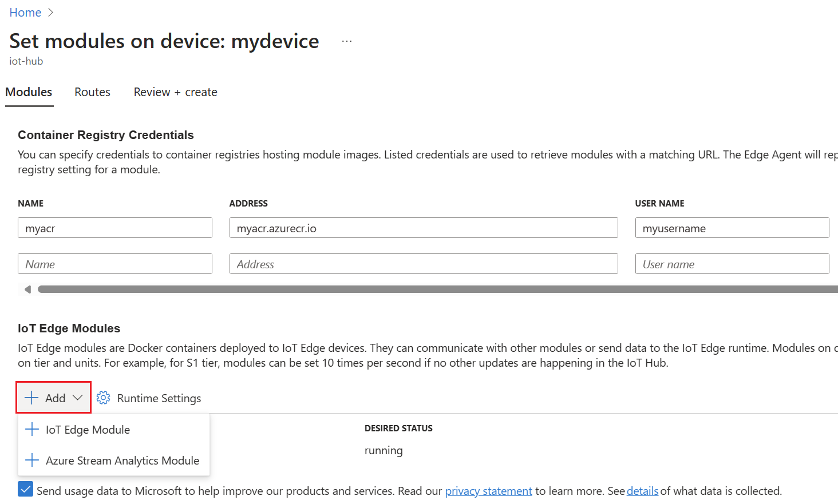Open the ellipsis menu next to the page title
838x504 pixels.
(346, 39)
